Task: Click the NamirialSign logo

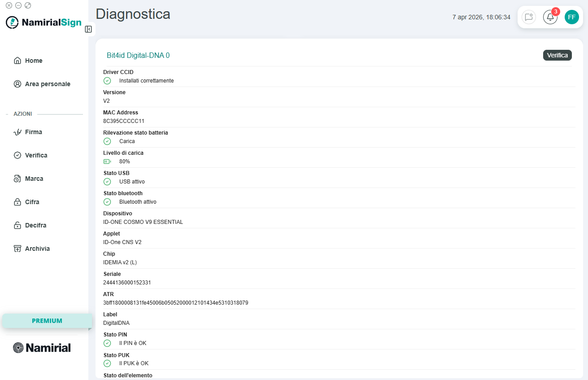Action: tap(44, 22)
